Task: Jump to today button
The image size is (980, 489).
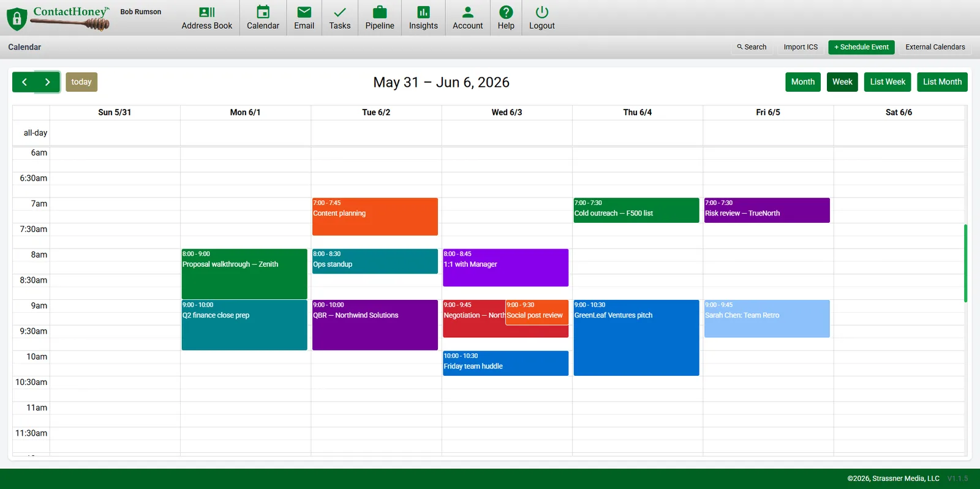Action: (x=81, y=82)
